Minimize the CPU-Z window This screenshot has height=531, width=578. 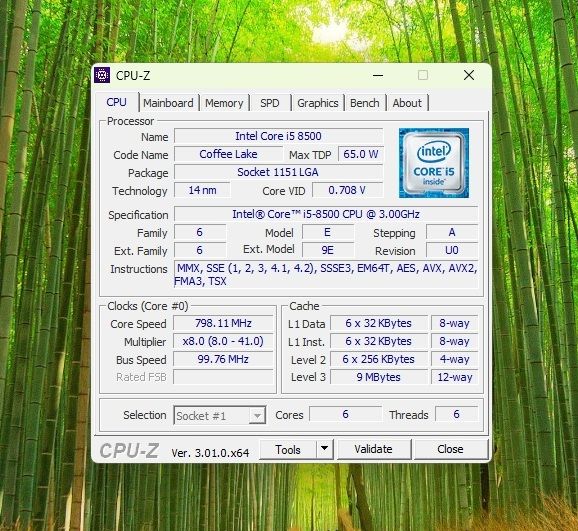point(378,76)
